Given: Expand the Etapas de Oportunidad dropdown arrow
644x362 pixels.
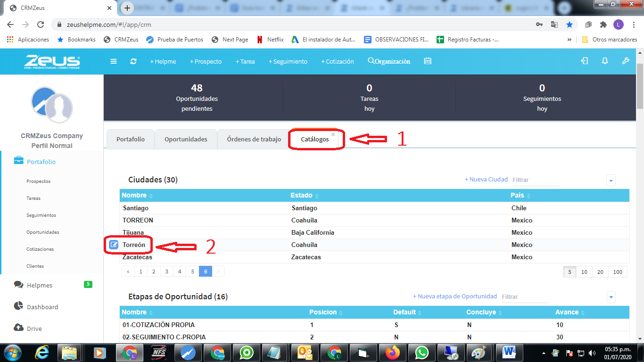Looking at the screenshot, I should click(x=611, y=297).
